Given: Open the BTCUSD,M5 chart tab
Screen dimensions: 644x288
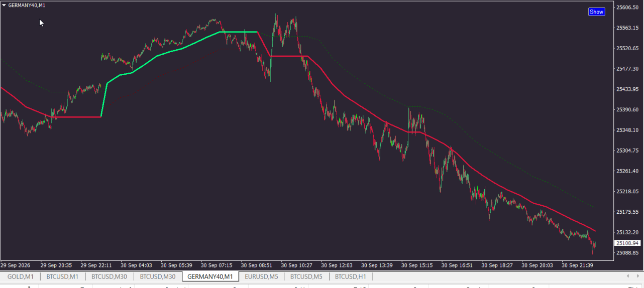Looking at the screenshot, I should click(306, 276).
